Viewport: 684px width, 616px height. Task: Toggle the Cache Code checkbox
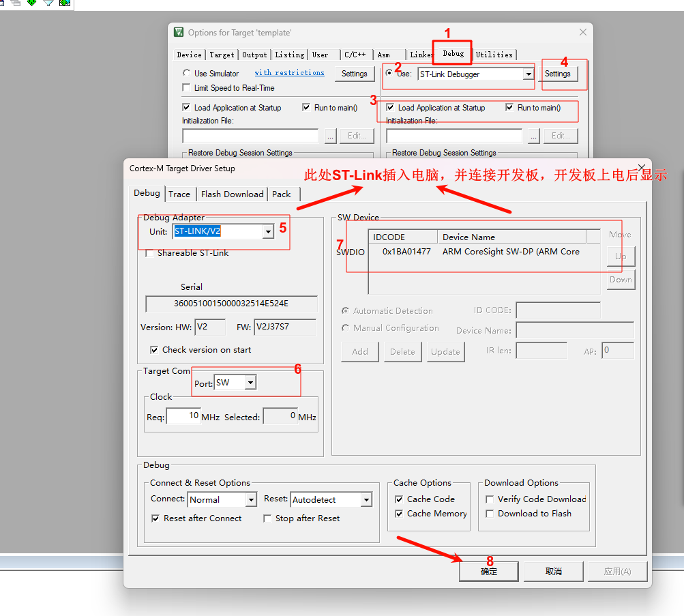click(399, 499)
